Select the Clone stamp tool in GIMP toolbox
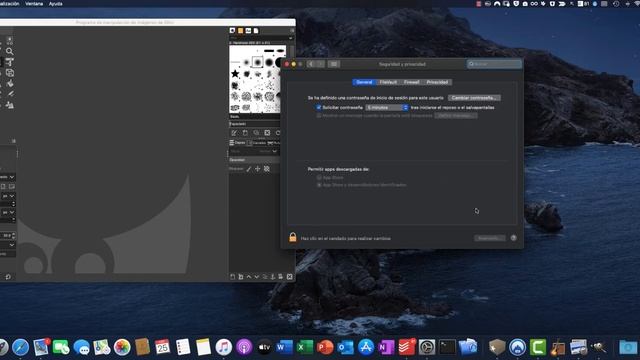The height and width of the screenshot is (360, 640). point(10,105)
